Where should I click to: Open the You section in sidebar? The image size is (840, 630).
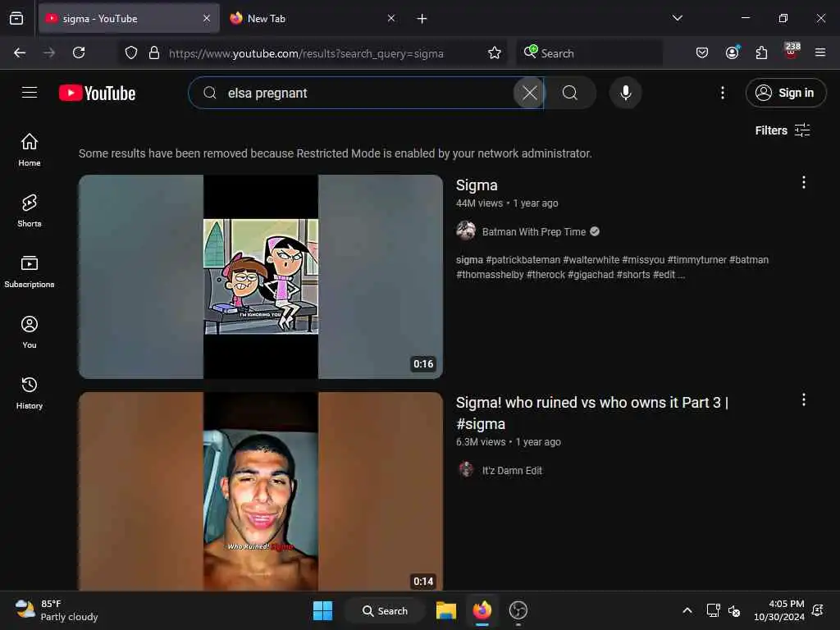point(30,332)
